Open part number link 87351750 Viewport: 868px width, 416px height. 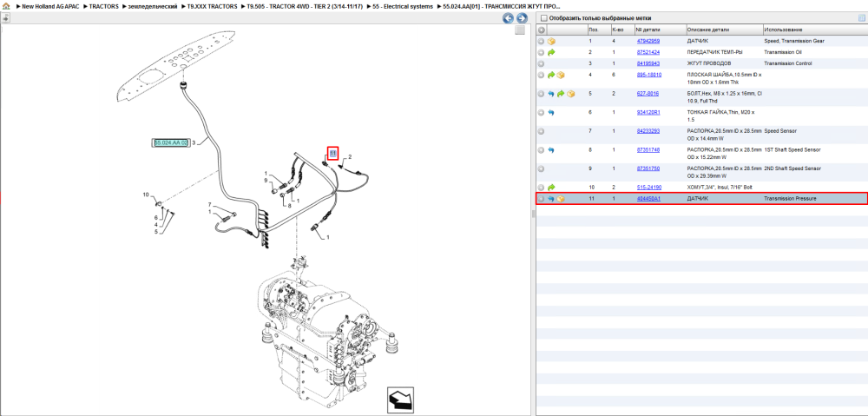648,168
